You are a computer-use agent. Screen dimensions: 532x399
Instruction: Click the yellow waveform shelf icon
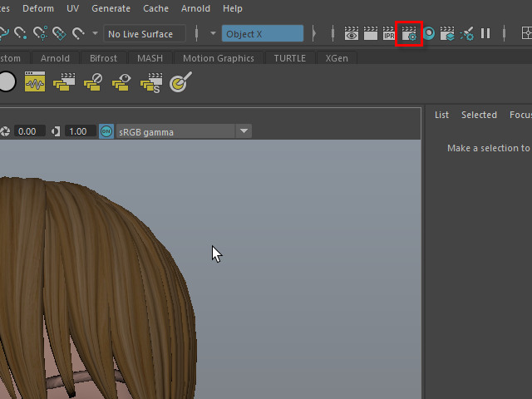click(x=34, y=82)
